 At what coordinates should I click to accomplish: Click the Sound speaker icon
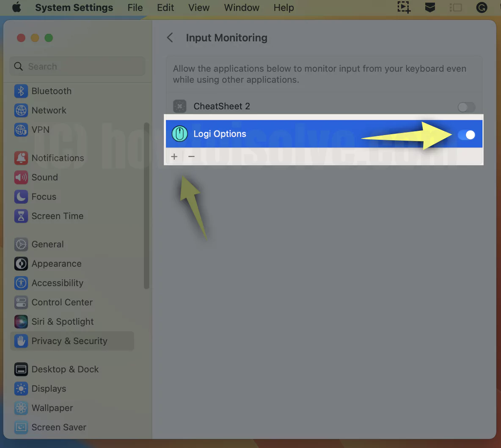pyautogui.click(x=21, y=177)
